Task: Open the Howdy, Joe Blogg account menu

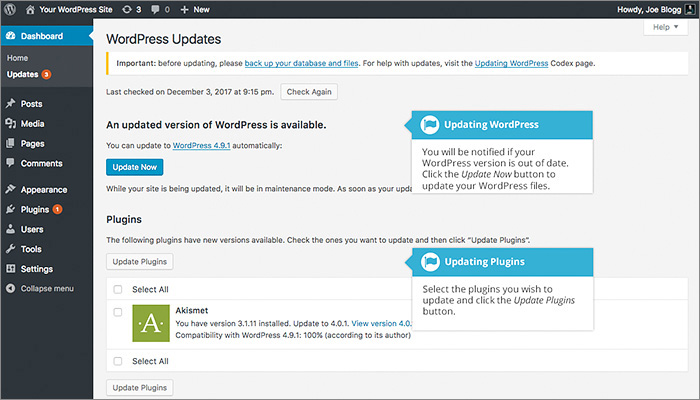Action: coord(649,9)
